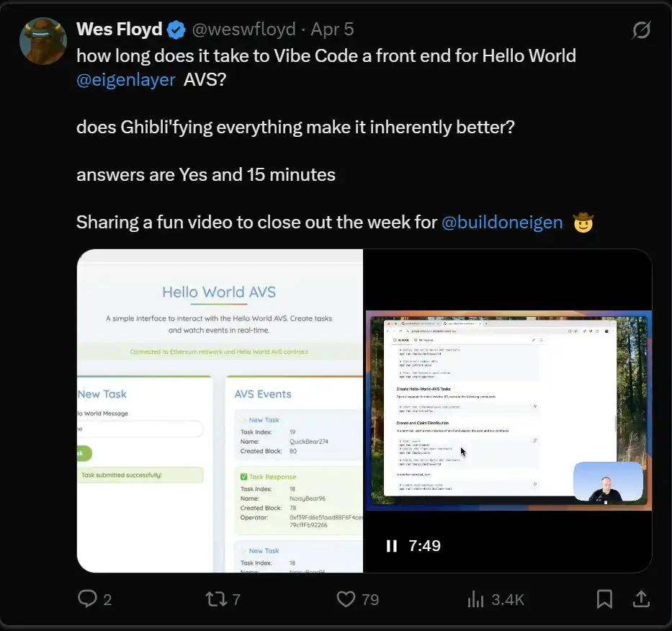Screen dimensions: 672x631
Task: Click the reply speech bubble icon
Action: pos(87,599)
